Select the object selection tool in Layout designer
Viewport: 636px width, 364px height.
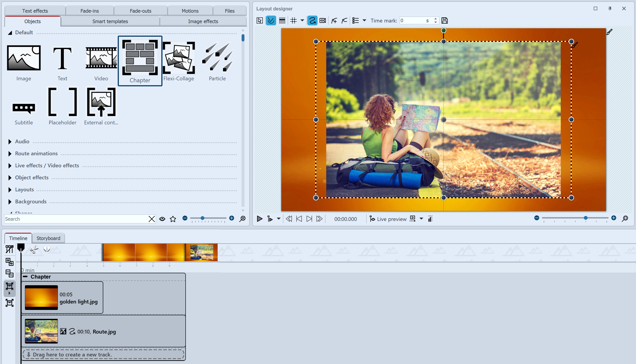(x=259, y=20)
